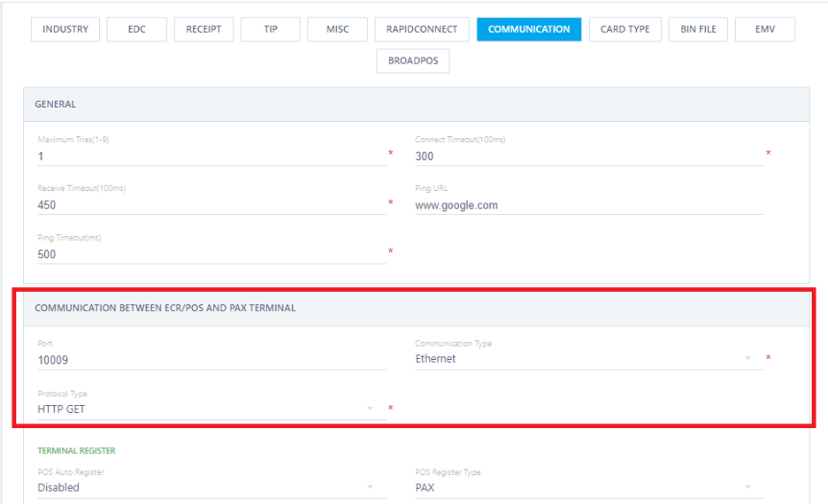The height and width of the screenshot is (504, 828).
Task: Open the Protocol Type dropdown
Action: [x=211, y=409]
